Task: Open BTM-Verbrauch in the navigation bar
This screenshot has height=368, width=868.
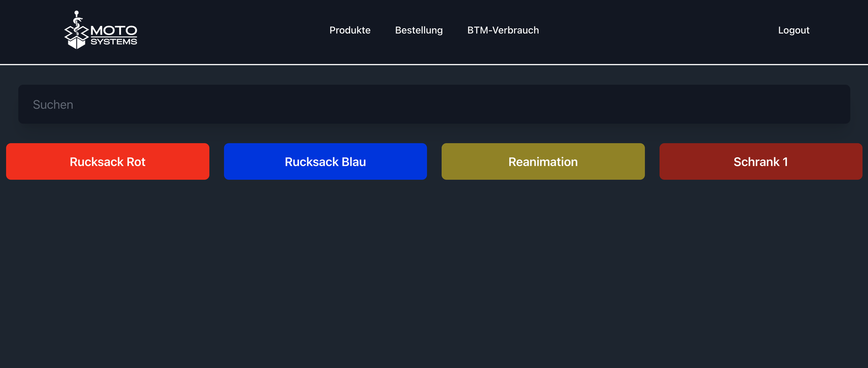Action: (503, 30)
